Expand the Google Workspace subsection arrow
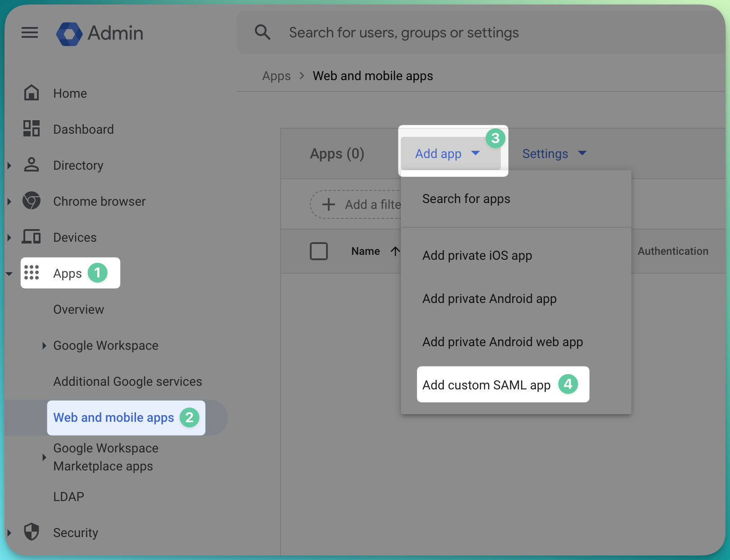 (44, 345)
